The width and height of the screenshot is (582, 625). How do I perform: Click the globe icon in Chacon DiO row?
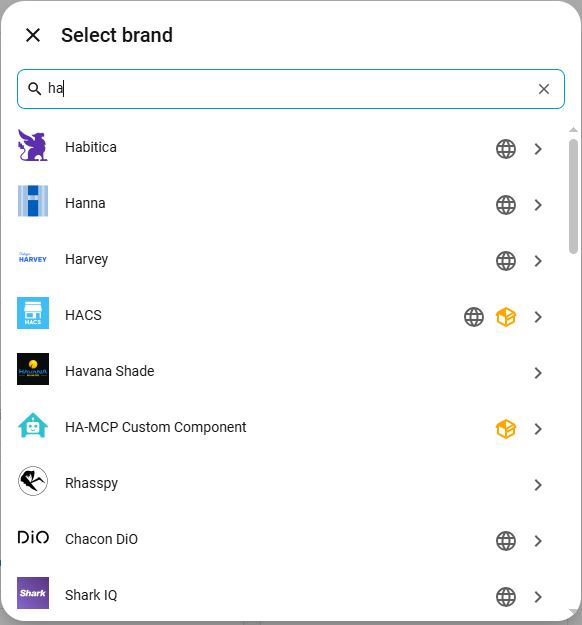tap(506, 541)
